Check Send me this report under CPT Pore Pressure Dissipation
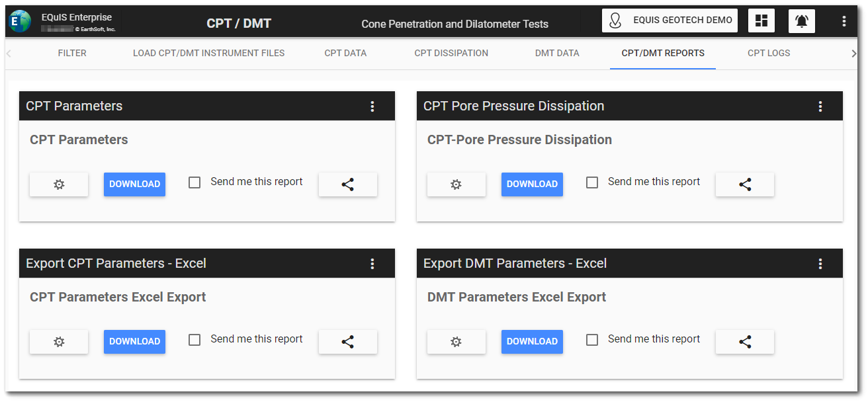The height and width of the screenshot is (402, 868). point(591,182)
